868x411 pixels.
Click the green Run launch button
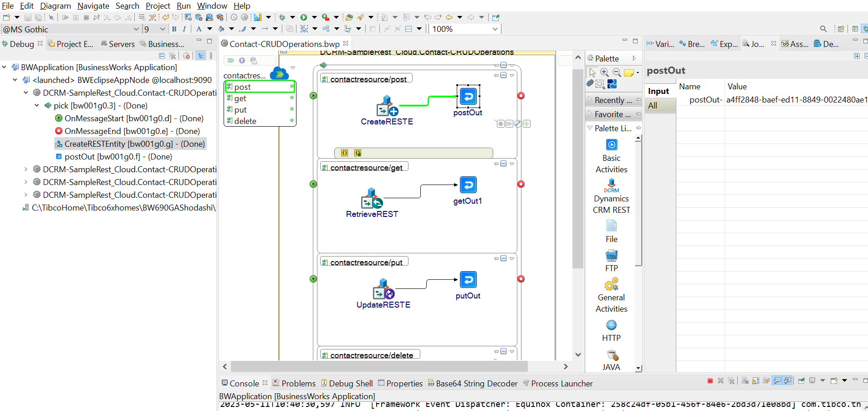(304, 17)
